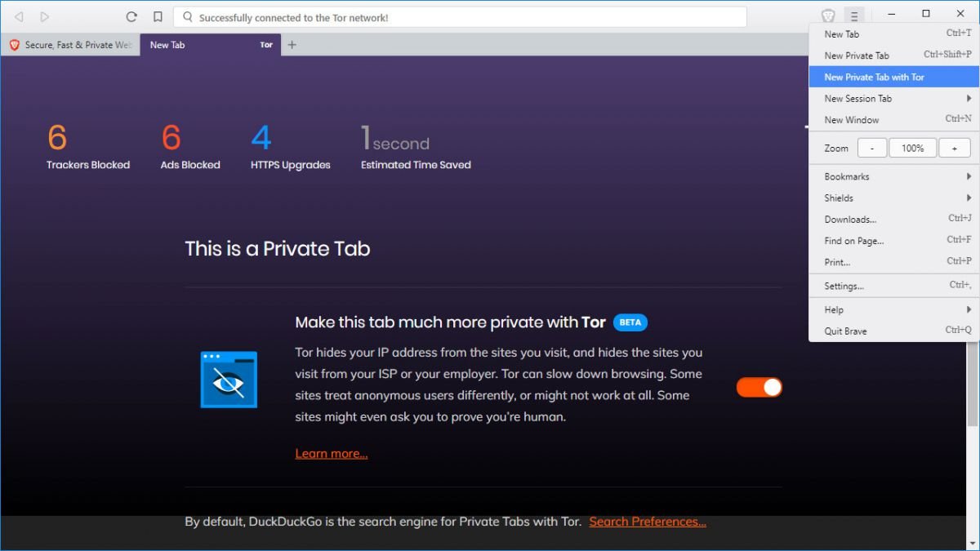Click the address bar field
The width and height of the screenshot is (980, 551).
(x=461, y=16)
